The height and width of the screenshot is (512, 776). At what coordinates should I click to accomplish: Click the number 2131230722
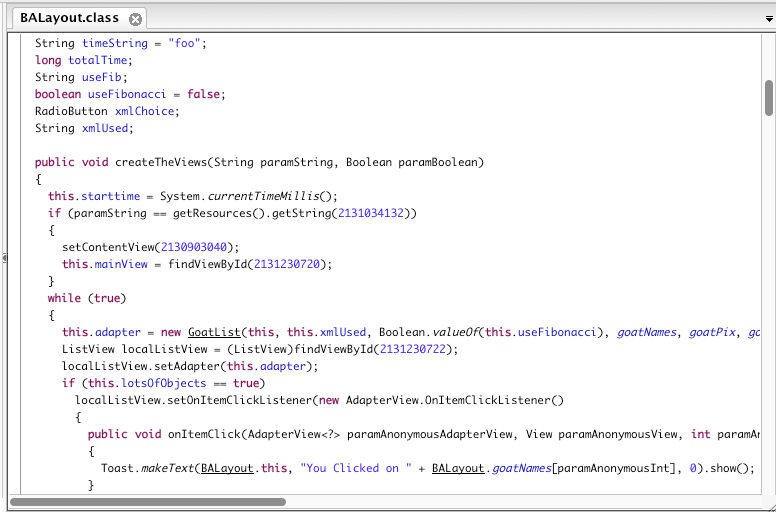tap(413, 349)
